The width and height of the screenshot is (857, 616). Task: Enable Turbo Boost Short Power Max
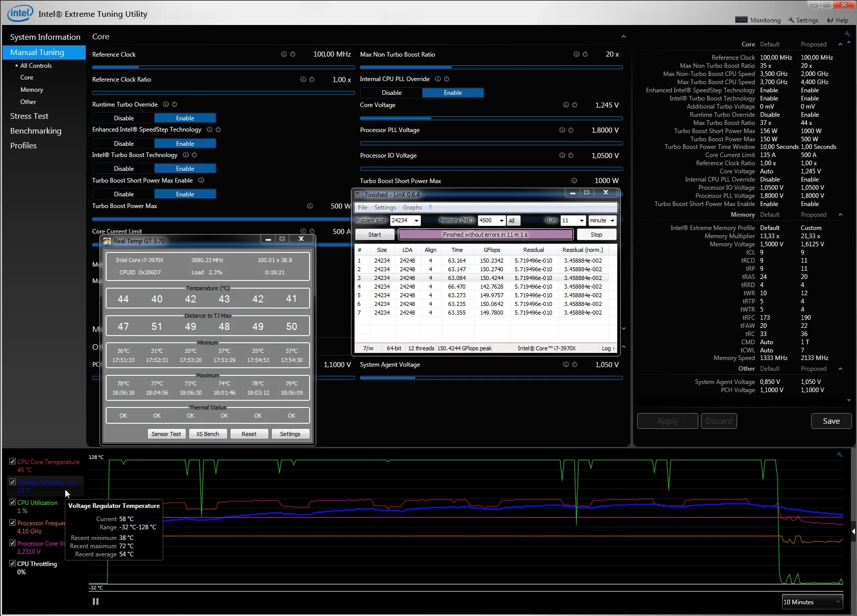(x=185, y=194)
